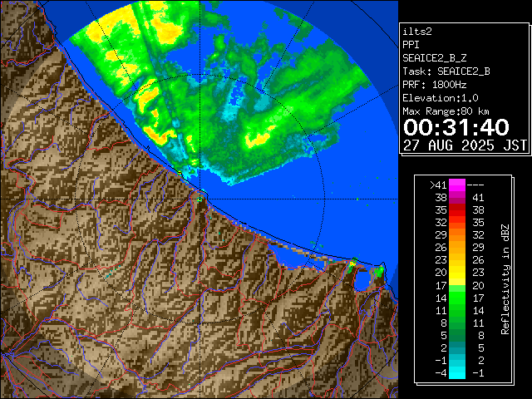The image size is (532, 399).
Task: Click the Reflectivity in dBZ axis label
Action: (x=505, y=278)
